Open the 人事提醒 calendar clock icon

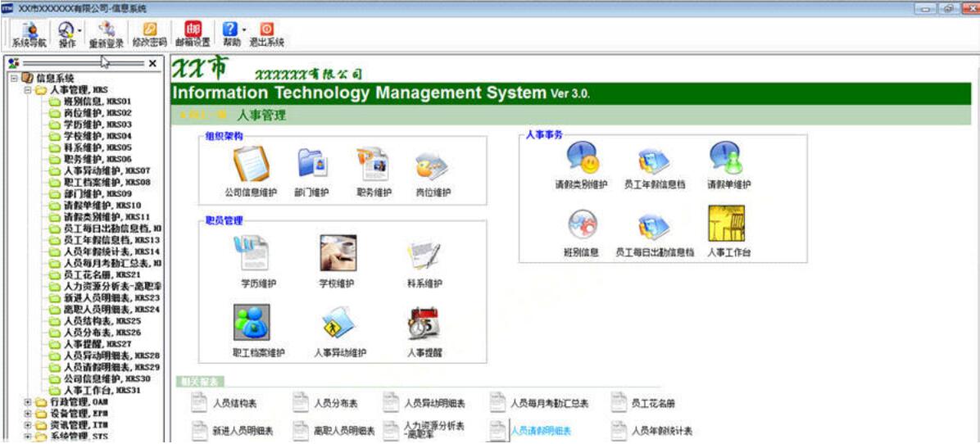pyautogui.click(x=424, y=323)
